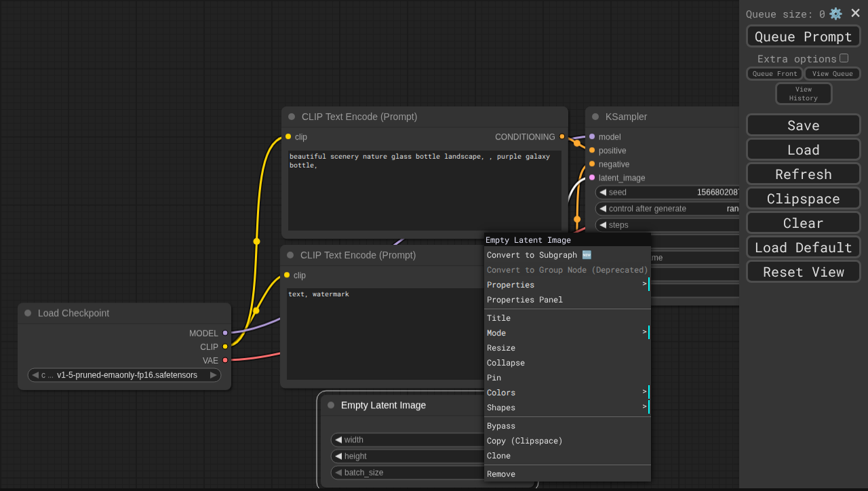The image size is (868, 491).
Task: Click the Load Default button
Action: (803, 248)
